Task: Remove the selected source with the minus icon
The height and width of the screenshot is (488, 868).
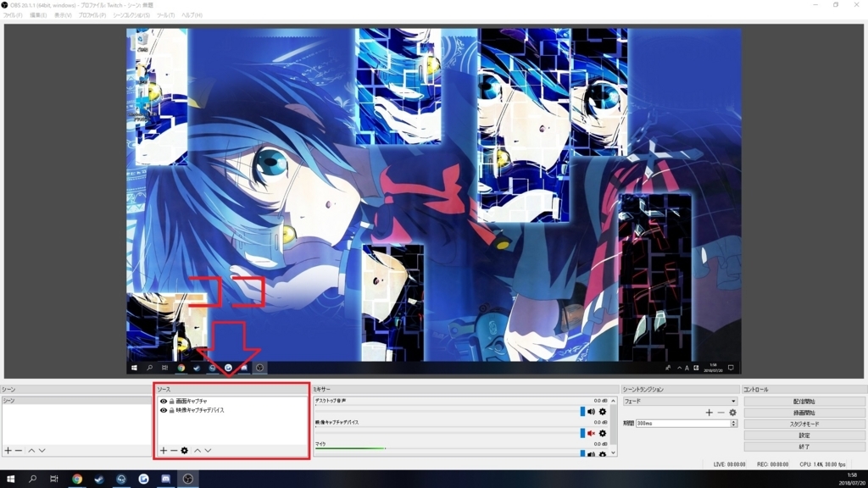Action: point(174,451)
